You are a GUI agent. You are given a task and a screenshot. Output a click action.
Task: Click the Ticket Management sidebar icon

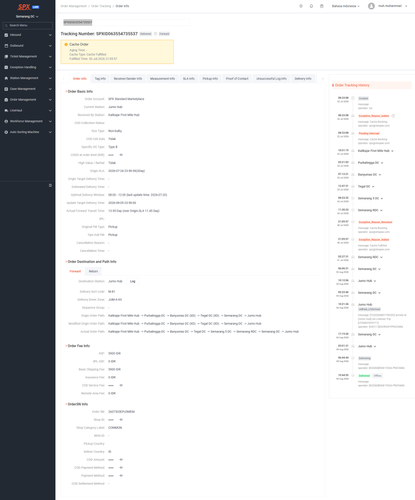6,56
